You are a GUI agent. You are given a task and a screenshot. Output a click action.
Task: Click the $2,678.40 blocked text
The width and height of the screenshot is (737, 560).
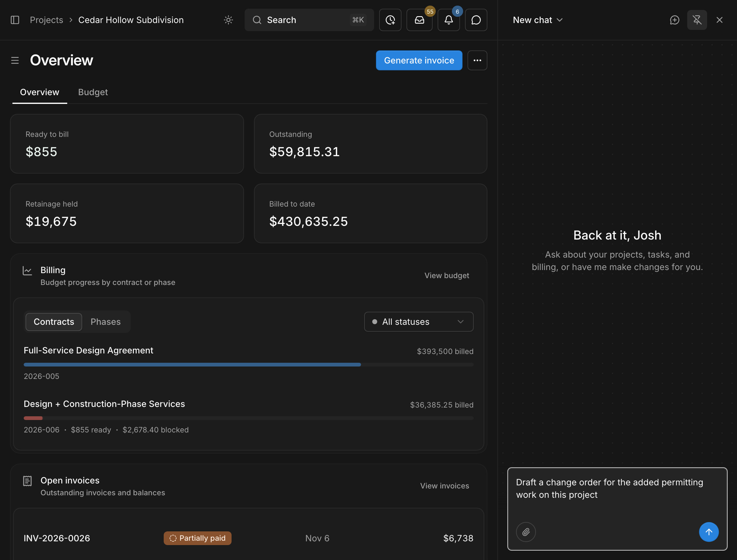(x=155, y=430)
